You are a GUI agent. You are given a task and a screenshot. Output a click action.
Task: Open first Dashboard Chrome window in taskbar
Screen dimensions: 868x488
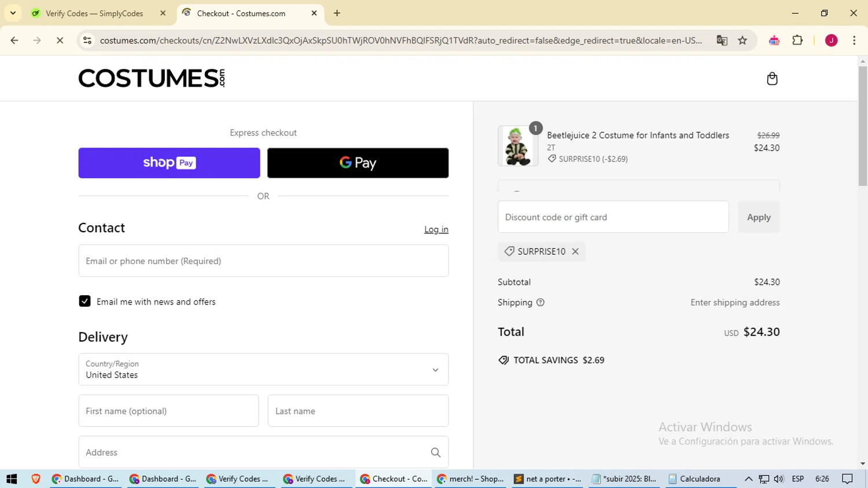pos(85,479)
